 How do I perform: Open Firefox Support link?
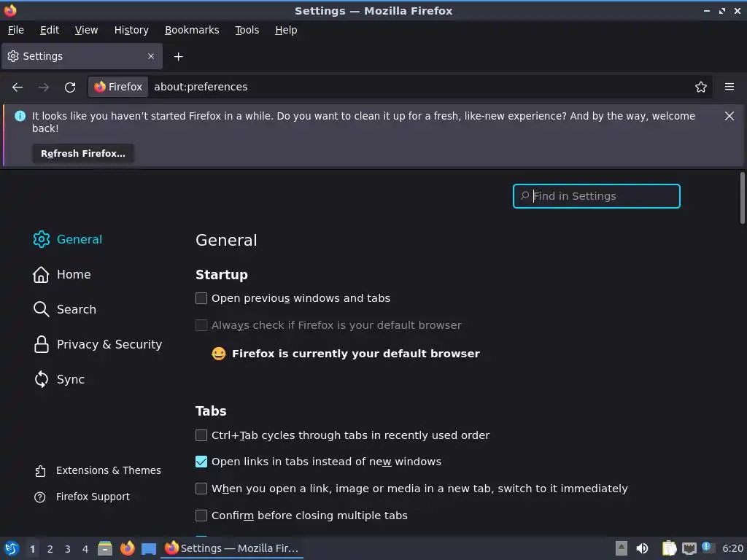click(x=82, y=497)
